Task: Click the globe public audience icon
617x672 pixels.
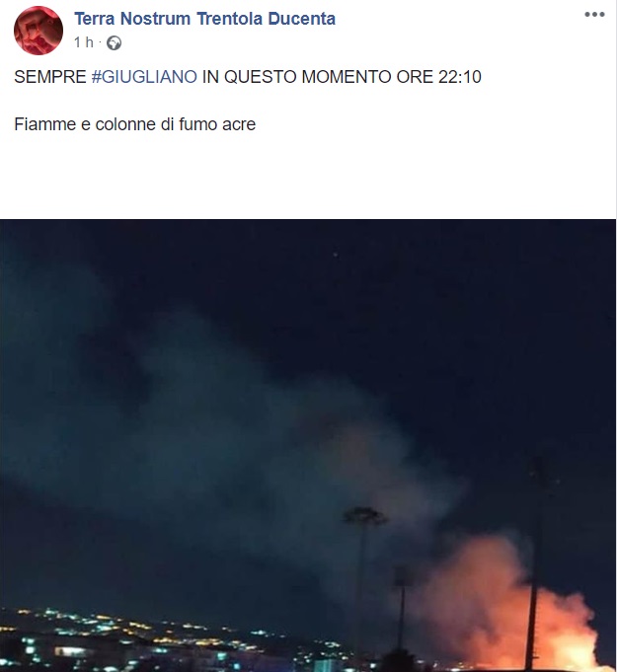Action: point(114,42)
